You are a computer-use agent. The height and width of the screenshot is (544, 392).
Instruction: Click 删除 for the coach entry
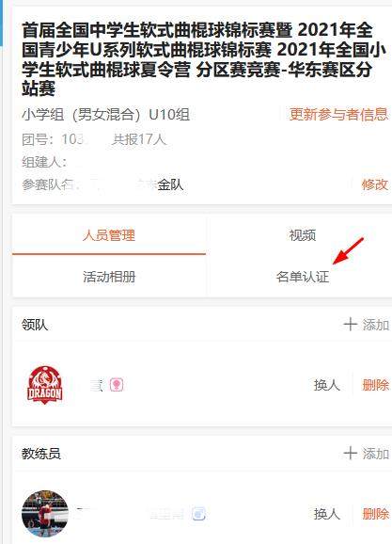click(x=376, y=514)
